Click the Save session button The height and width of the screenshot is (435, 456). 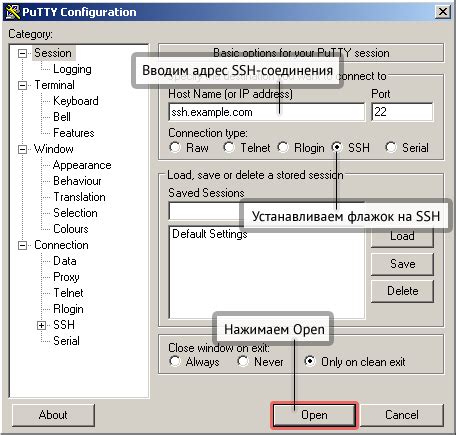tap(402, 264)
